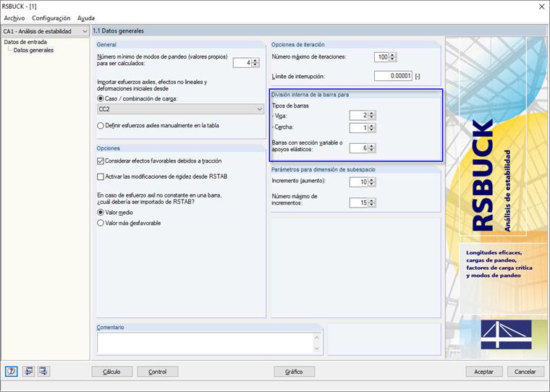Increase the Incremento (aumento) value
The height and width of the screenshot is (392, 550).
(372, 179)
